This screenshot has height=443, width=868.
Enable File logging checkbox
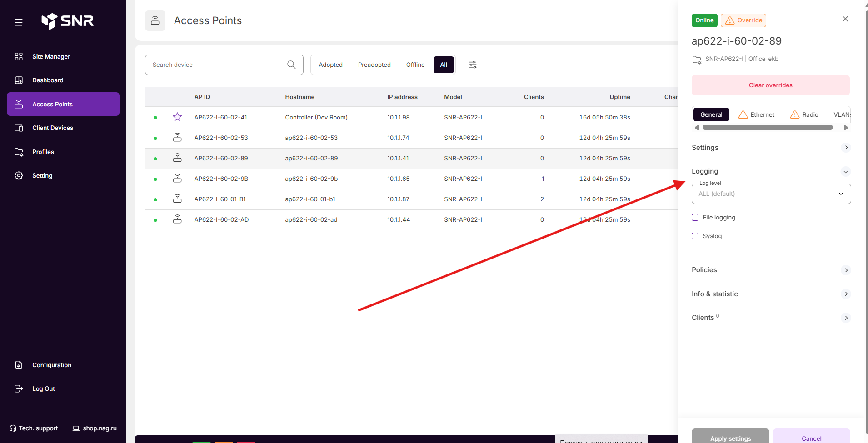point(695,217)
